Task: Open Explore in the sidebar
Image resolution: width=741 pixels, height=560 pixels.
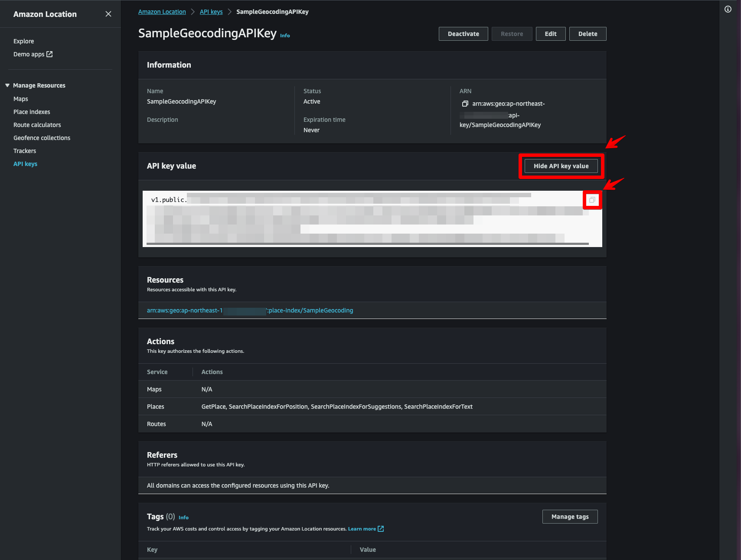Action: pyautogui.click(x=23, y=41)
